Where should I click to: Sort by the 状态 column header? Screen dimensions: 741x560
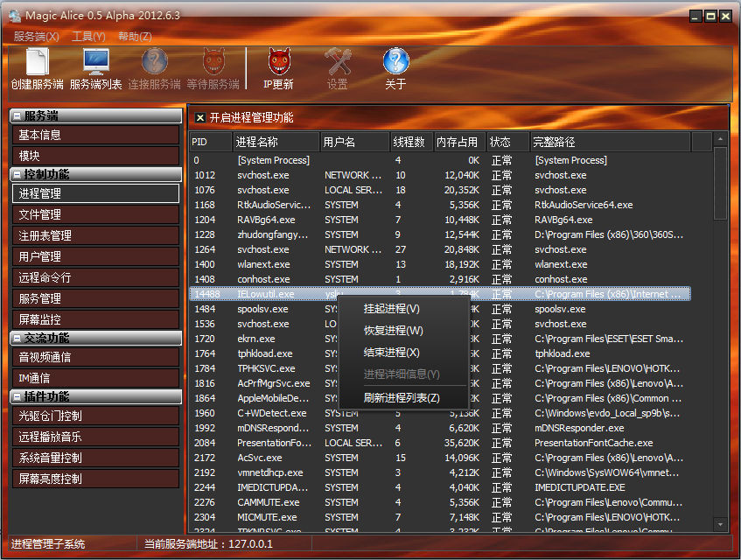coord(508,142)
